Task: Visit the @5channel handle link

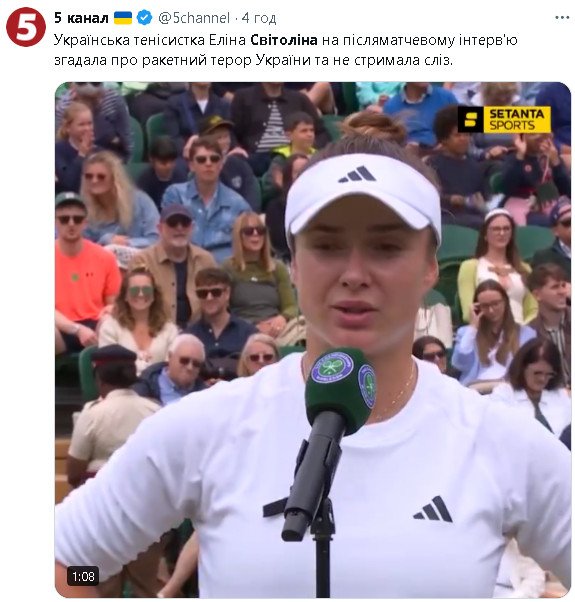Action: (194, 18)
